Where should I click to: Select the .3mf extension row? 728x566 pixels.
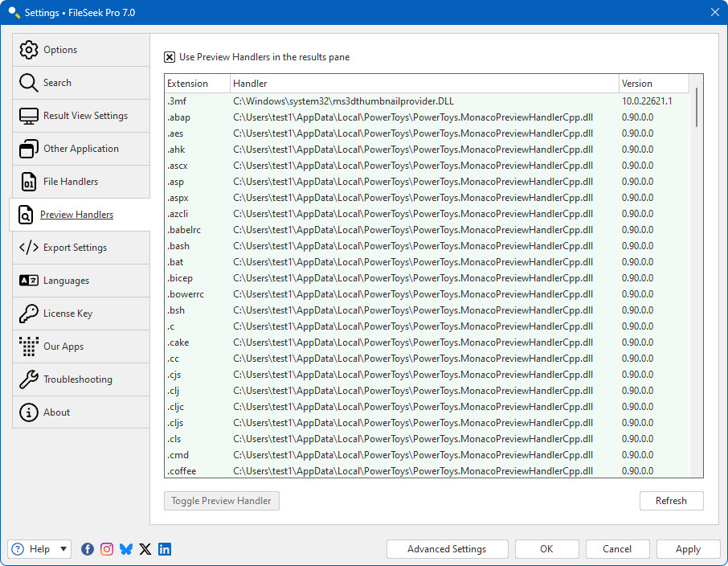click(x=427, y=101)
